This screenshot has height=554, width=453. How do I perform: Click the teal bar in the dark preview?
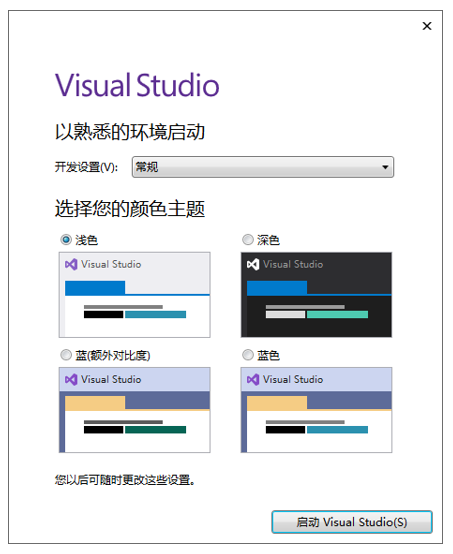(337, 314)
